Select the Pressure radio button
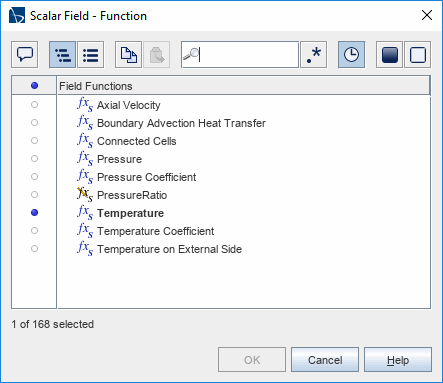The image size is (443, 383). [x=34, y=159]
